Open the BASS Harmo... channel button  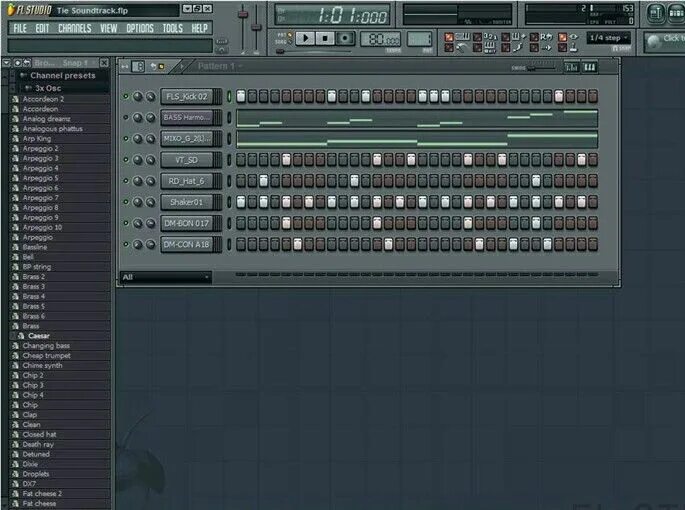coord(187,118)
